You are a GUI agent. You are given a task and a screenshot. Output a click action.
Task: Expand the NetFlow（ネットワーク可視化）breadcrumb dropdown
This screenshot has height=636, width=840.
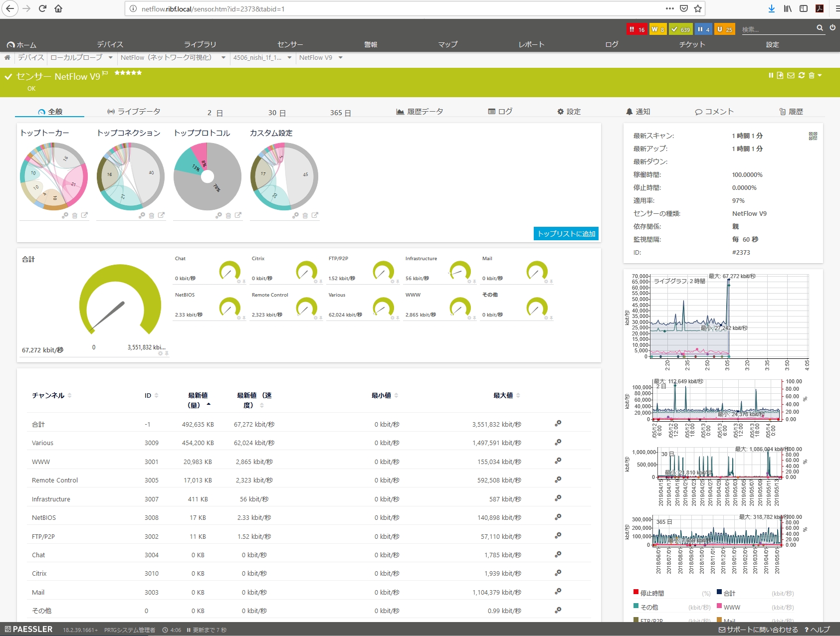click(x=223, y=58)
